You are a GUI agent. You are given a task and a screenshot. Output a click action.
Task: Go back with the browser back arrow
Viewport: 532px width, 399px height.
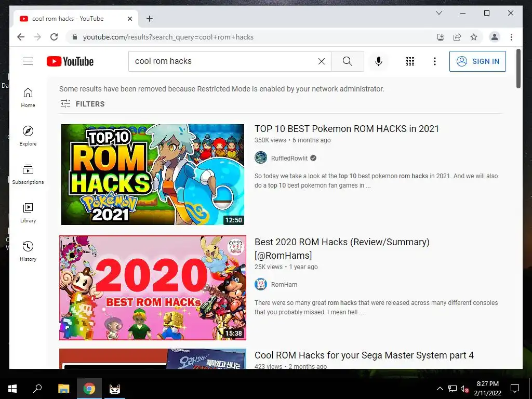click(21, 37)
